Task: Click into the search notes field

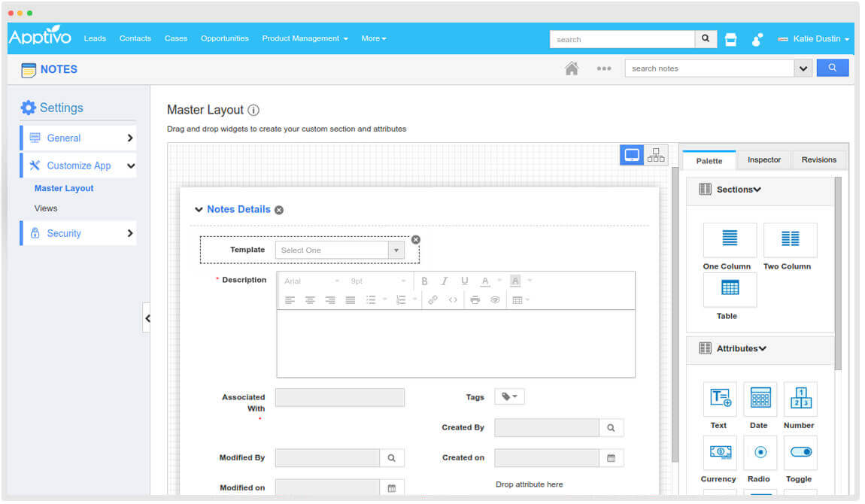Action: tap(709, 68)
